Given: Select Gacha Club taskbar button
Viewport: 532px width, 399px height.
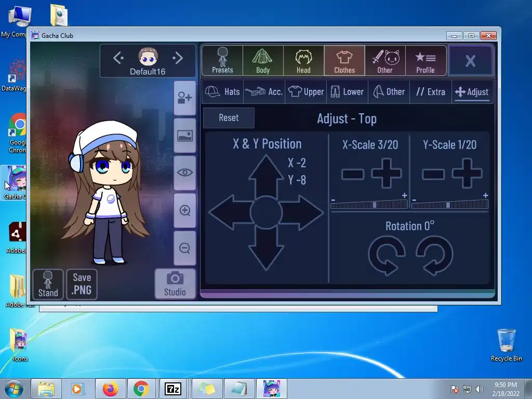Looking at the screenshot, I should click(271, 389).
